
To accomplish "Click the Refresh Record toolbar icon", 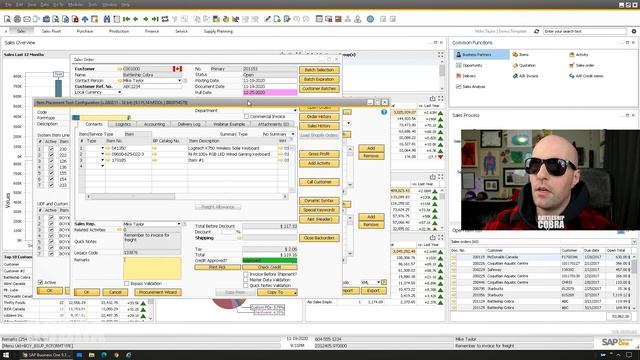I will tap(165, 19).
